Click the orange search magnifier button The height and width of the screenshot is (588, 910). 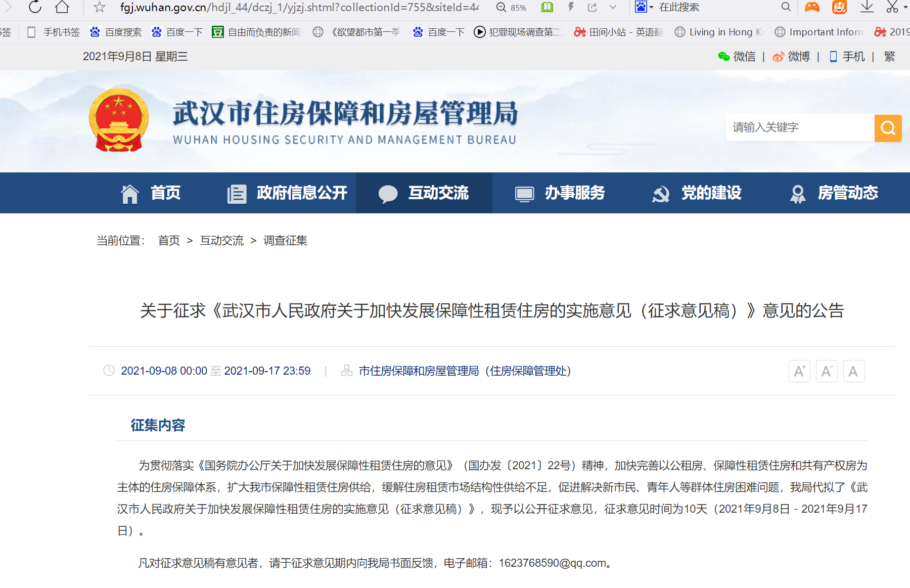click(x=888, y=128)
